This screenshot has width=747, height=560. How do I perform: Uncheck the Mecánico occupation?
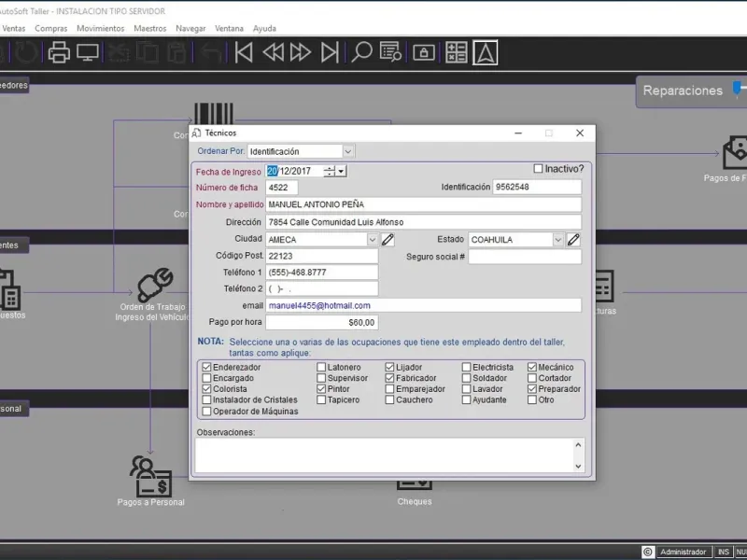[x=532, y=367]
